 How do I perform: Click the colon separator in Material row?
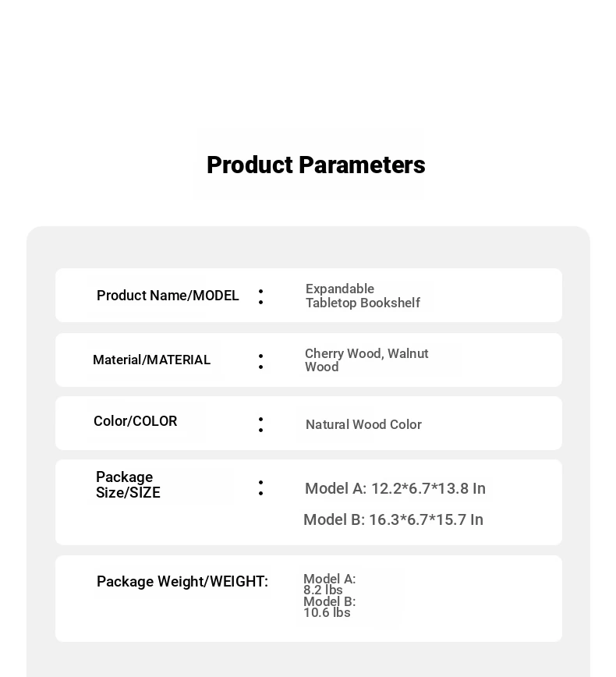tap(260, 362)
